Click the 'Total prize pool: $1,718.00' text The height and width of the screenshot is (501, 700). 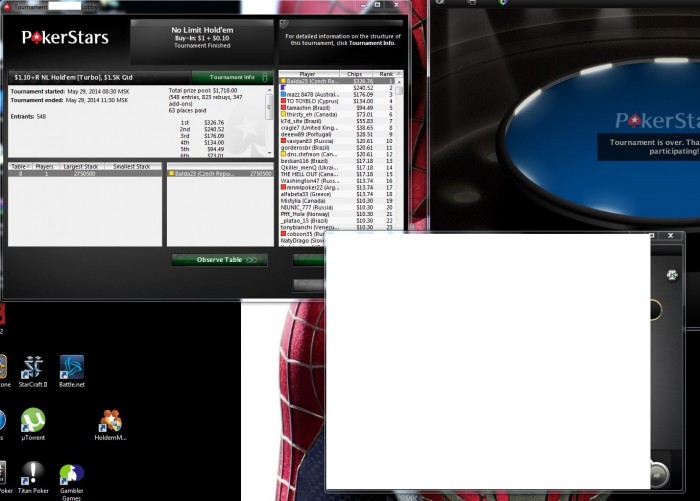coord(203,91)
